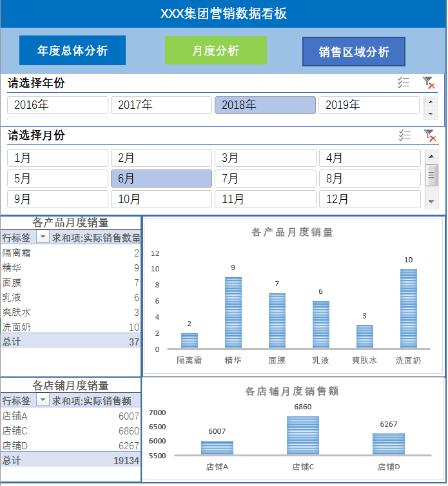Select 5月 in the month slicer
The image size is (448, 486).
tap(57, 179)
